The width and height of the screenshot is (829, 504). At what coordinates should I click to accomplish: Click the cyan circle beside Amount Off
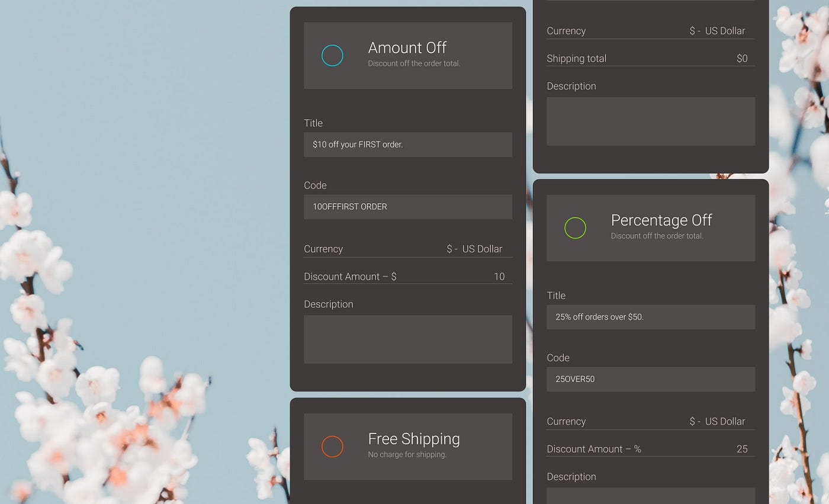click(x=332, y=56)
